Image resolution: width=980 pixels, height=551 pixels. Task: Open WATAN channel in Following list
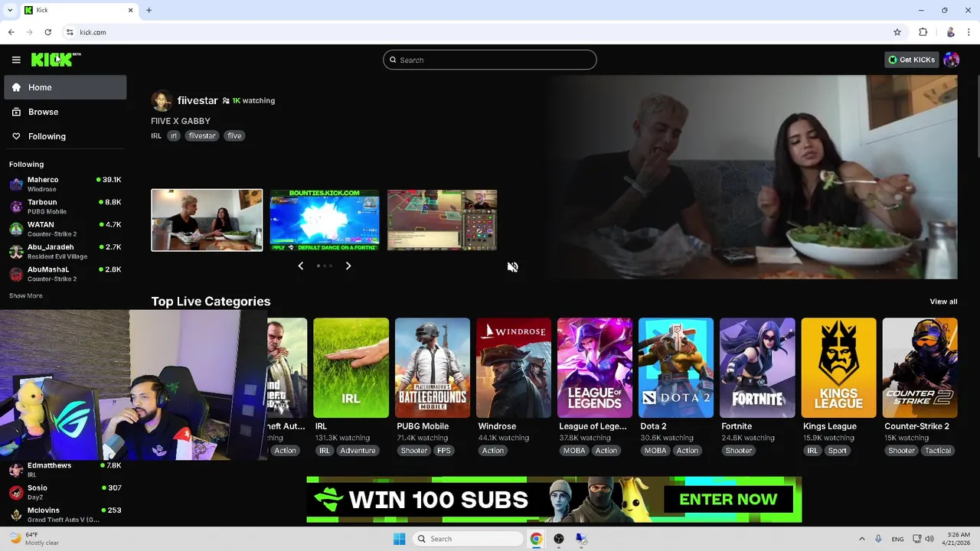pos(65,229)
